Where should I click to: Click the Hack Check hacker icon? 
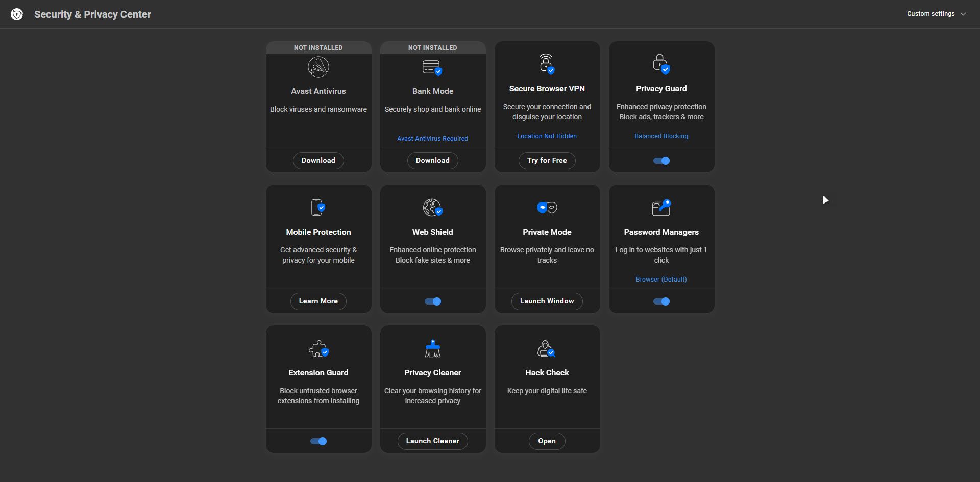[x=546, y=348]
